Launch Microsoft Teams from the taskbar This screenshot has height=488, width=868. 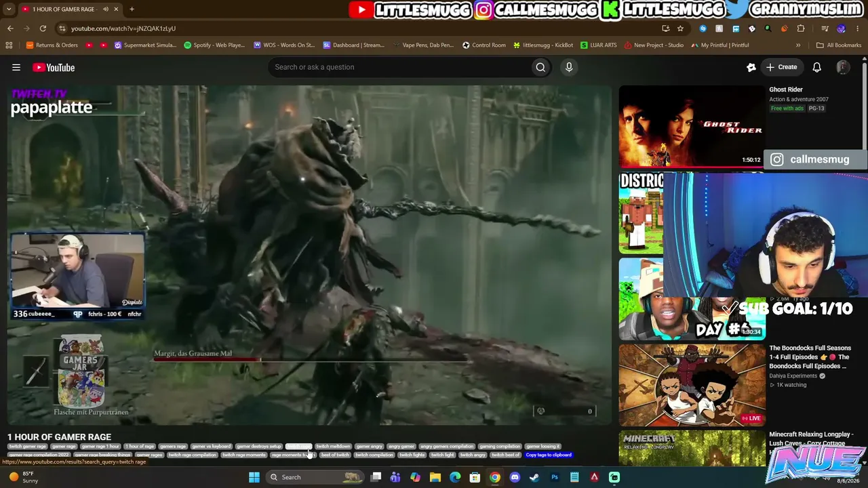(x=395, y=477)
